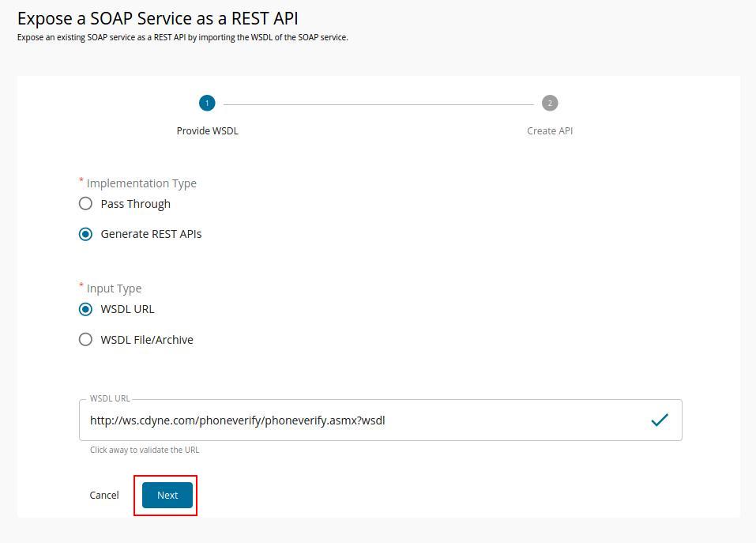
Task: Click the red asterisk beside Implementation Type
Action: point(81,181)
